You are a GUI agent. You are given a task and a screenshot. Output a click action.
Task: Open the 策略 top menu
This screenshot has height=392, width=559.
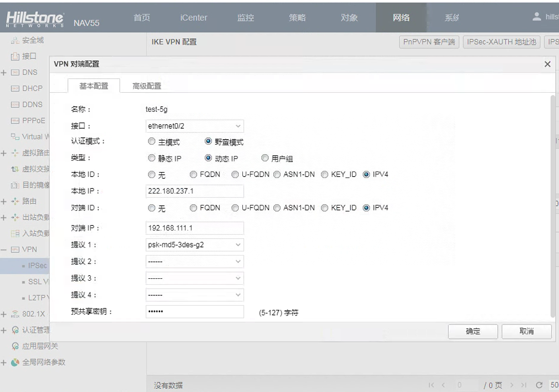point(298,18)
